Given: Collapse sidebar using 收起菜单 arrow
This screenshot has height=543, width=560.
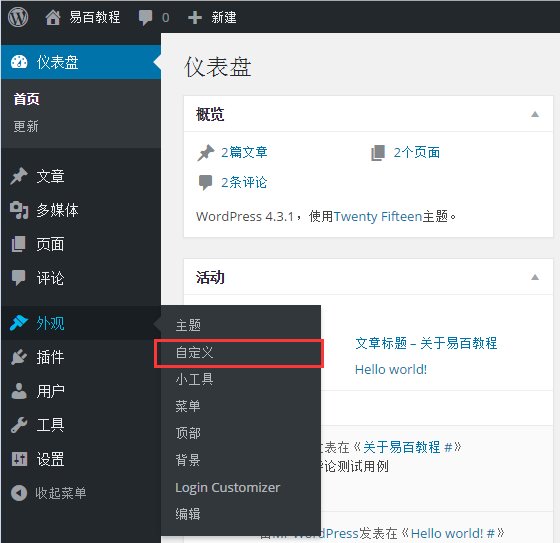Looking at the screenshot, I should [19, 493].
